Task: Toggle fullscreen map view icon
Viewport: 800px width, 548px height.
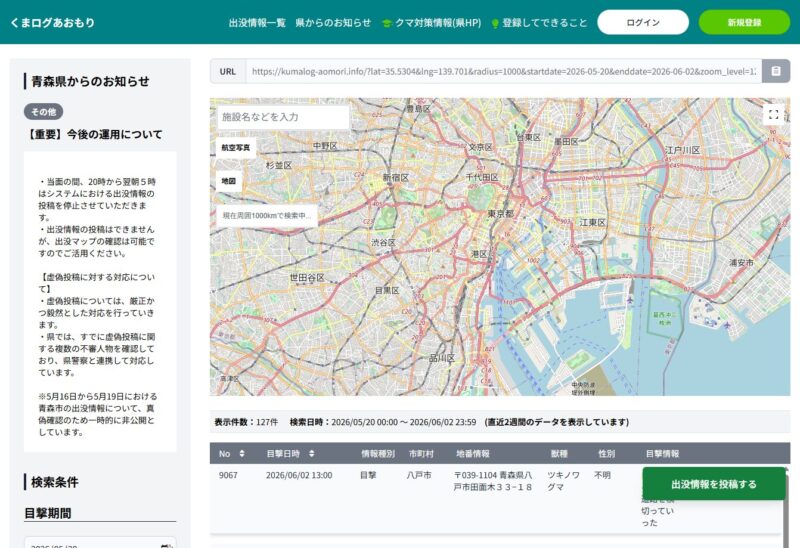Action: [x=773, y=114]
